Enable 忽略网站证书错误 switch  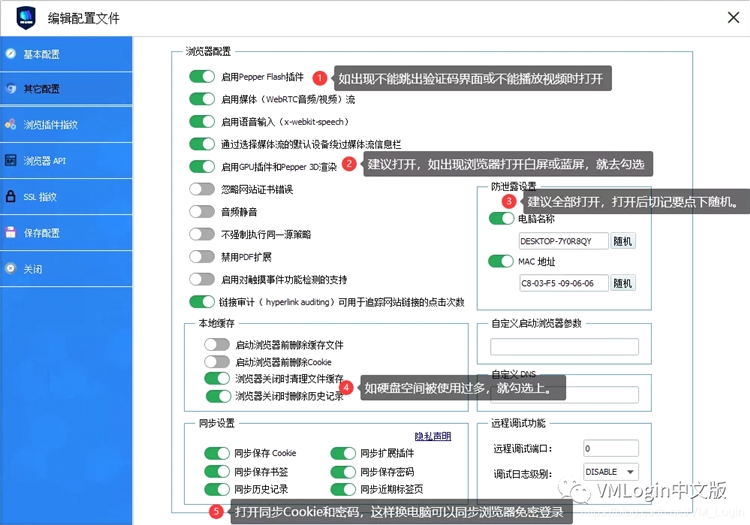pyautogui.click(x=202, y=189)
